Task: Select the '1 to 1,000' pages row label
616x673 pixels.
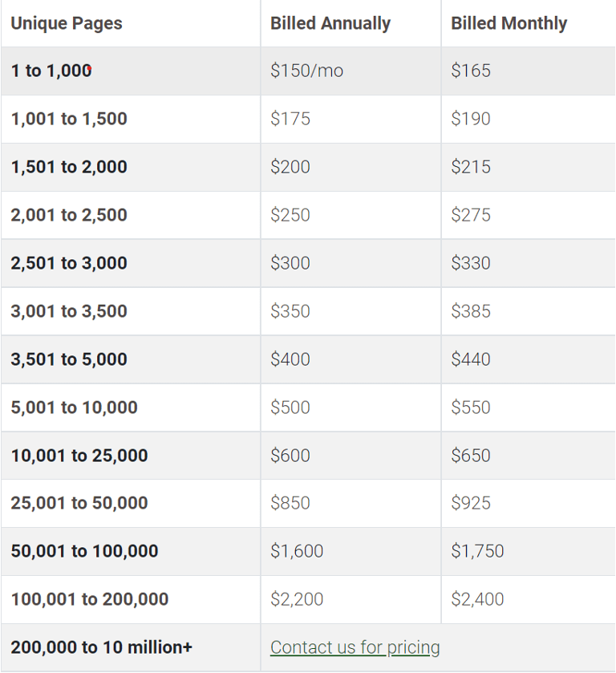Action: (x=51, y=71)
